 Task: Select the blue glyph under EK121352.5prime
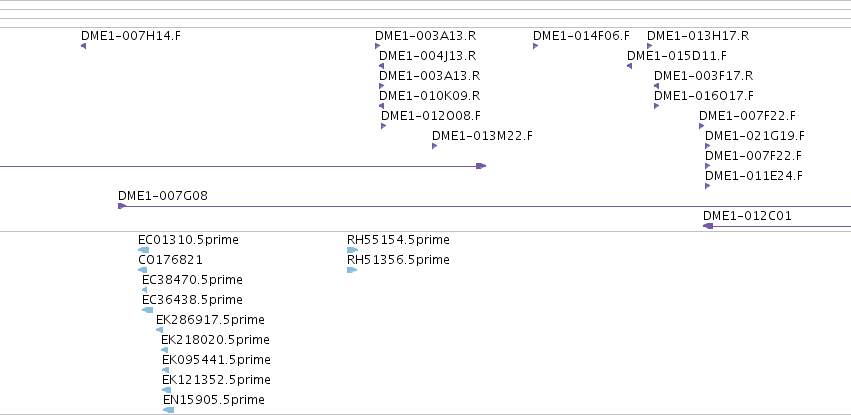coord(167,391)
